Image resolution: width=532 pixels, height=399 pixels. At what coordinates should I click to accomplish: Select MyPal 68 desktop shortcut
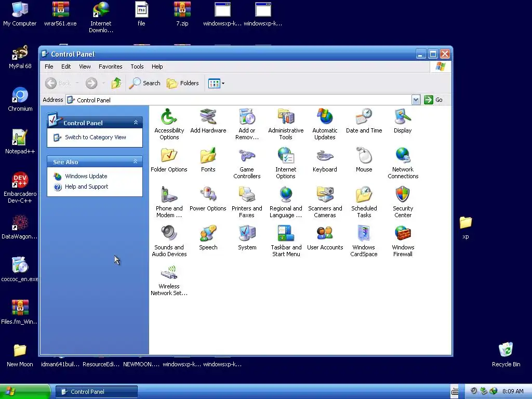pos(20,57)
